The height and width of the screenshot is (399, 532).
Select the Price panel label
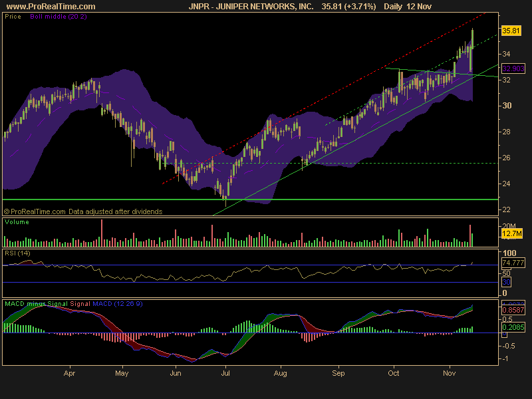pos(13,16)
